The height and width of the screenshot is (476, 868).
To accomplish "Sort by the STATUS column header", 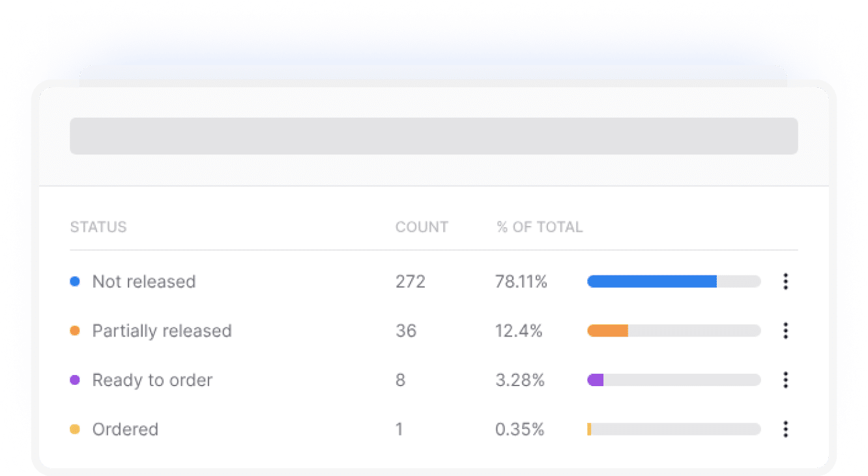I will pos(98,227).
